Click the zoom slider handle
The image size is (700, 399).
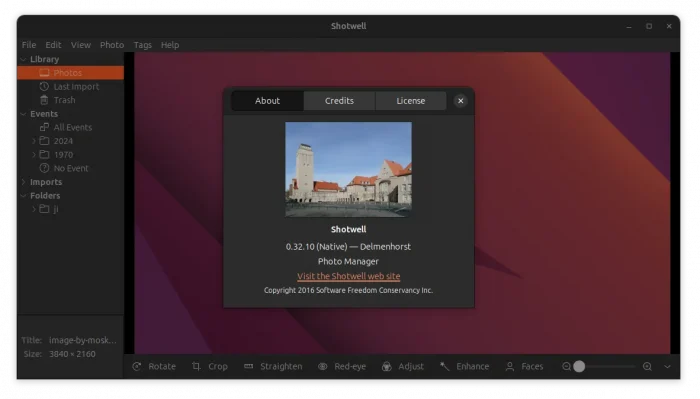coord(579,366)
